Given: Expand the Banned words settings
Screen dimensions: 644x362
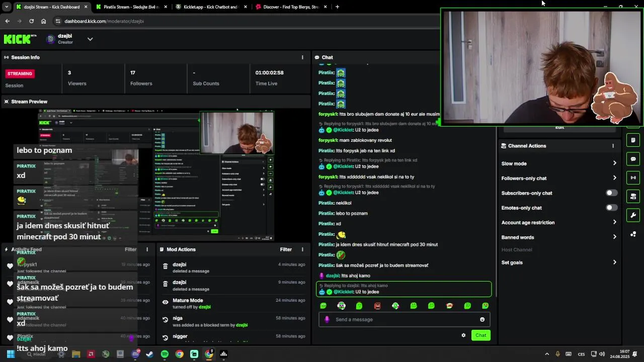Looking at the screenshot, I should 558,237.
